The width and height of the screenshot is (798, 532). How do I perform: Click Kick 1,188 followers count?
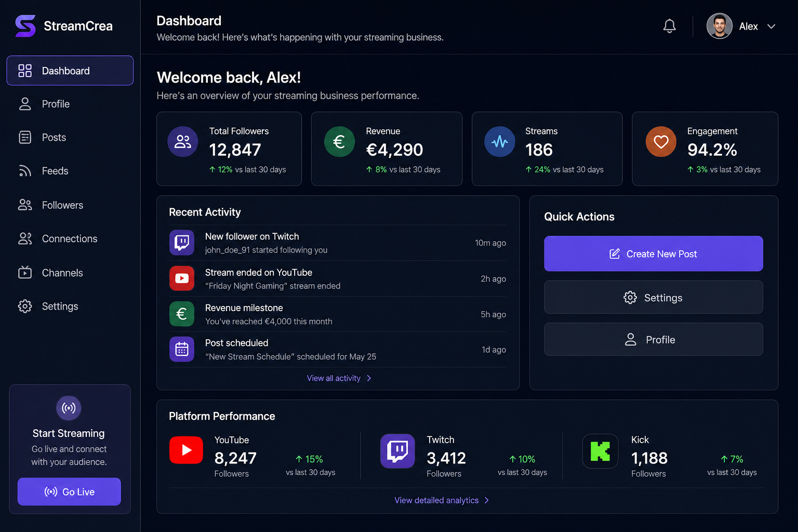click(x=649, y=458)
